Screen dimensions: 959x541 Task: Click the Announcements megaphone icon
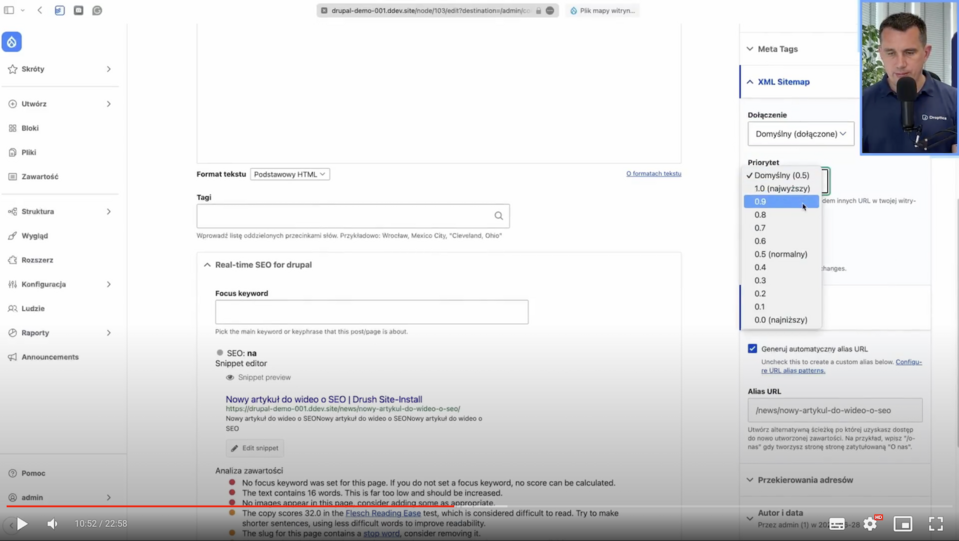pyautogui.click(x=12, y=357)
